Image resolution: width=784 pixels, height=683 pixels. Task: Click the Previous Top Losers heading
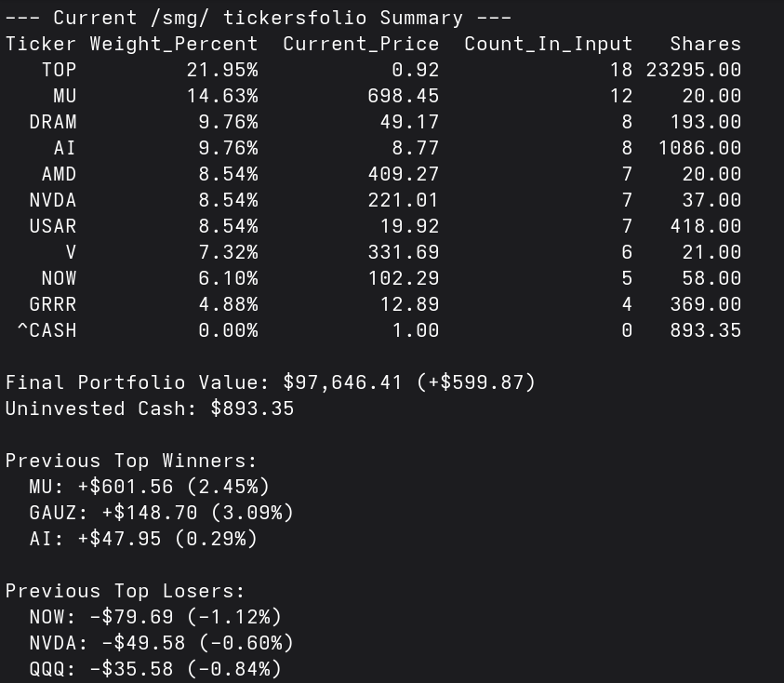[x=125, y=591]
